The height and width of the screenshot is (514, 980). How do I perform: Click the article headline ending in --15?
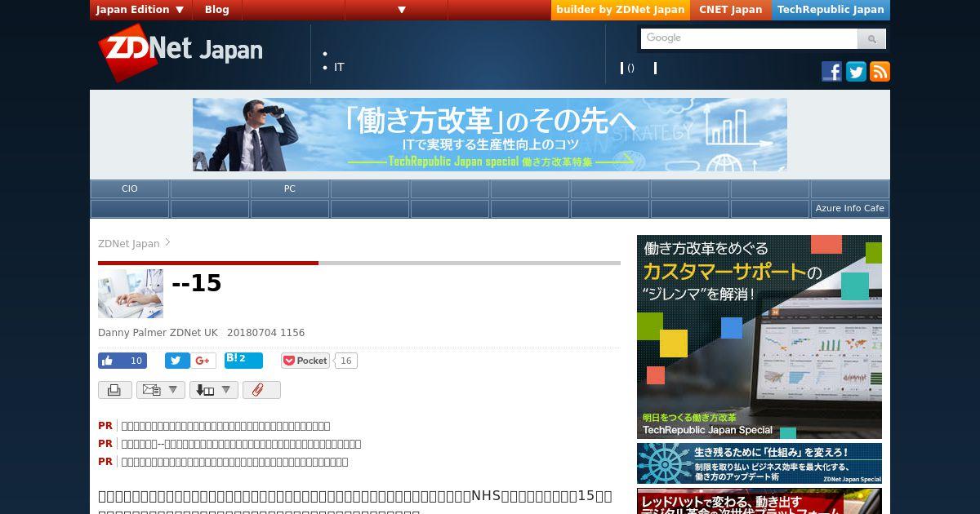197,283
